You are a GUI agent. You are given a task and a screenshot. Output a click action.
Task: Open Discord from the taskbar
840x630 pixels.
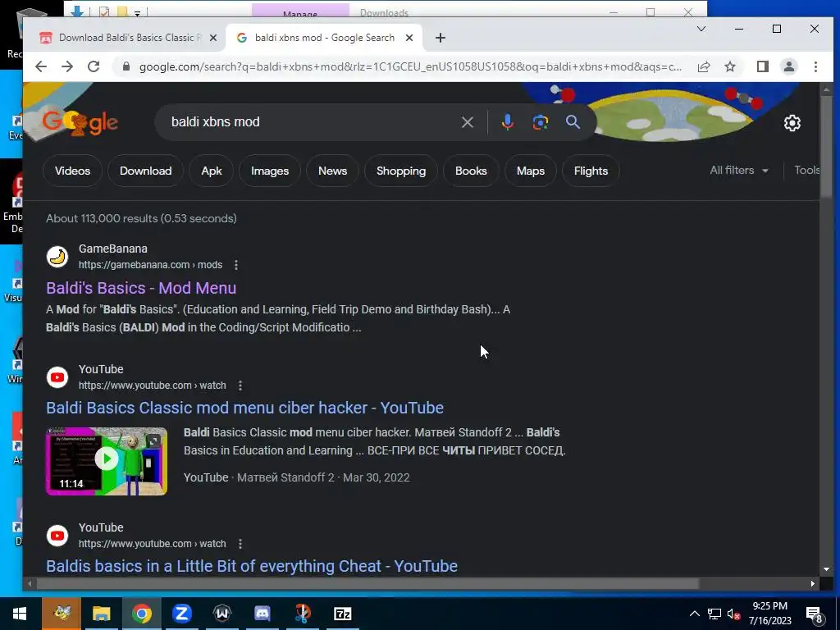pos(262,614)
